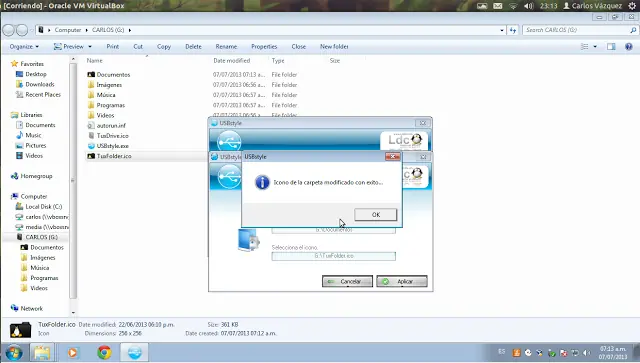Screen dimensions: 640x363
Task: Sort by the Name column header
Action: (94, 60)
